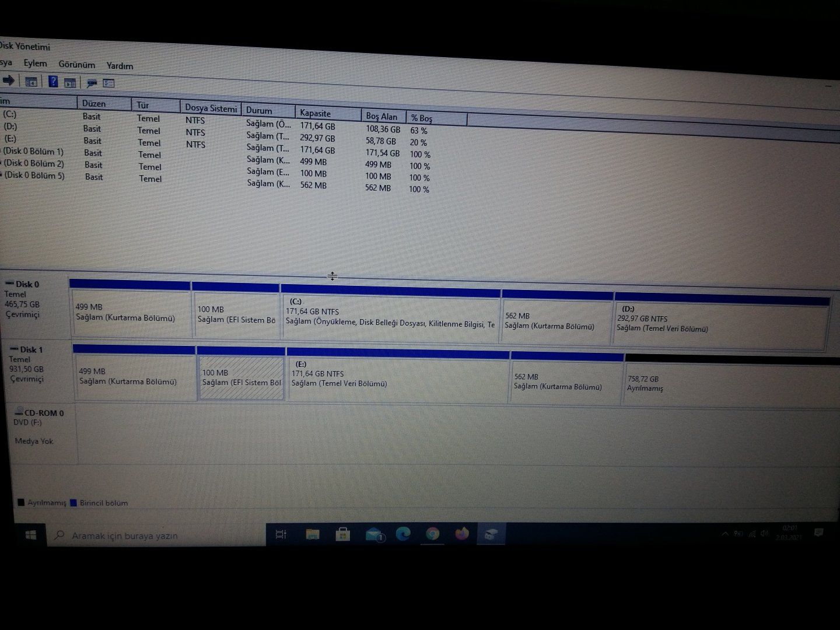The image size is (840, 630).
Task: Click the pane splitter handle between list and graph
Action: click(x=332, y=276)
